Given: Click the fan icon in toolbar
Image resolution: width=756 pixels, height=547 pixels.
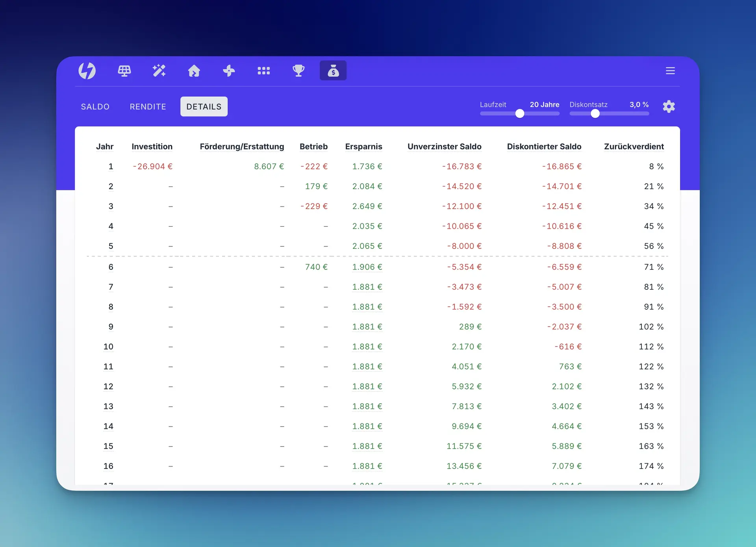Looking at the screenshot, I should tap(229, 71).
